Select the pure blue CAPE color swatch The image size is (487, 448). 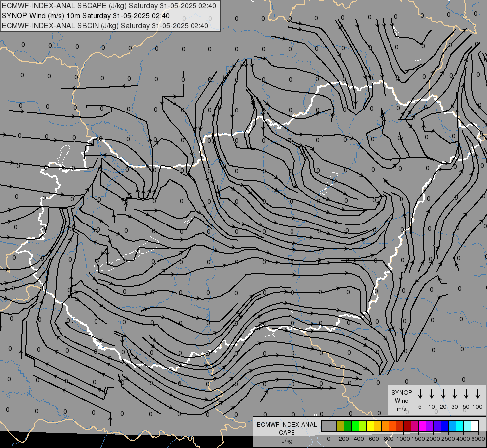coord(444,426)
